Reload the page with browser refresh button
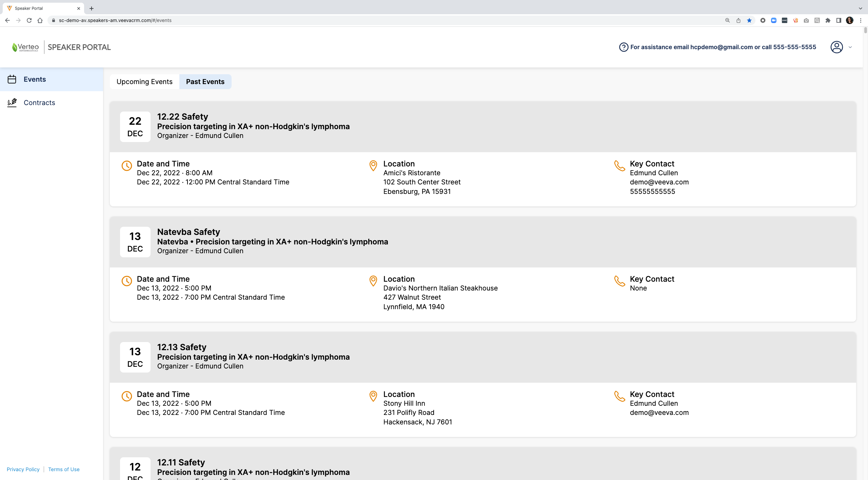 point(29,20)
